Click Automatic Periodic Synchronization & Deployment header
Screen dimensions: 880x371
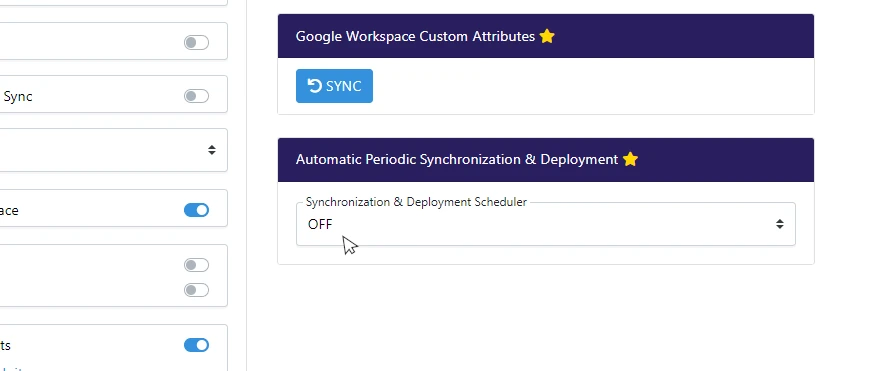[x=546, y=159]
